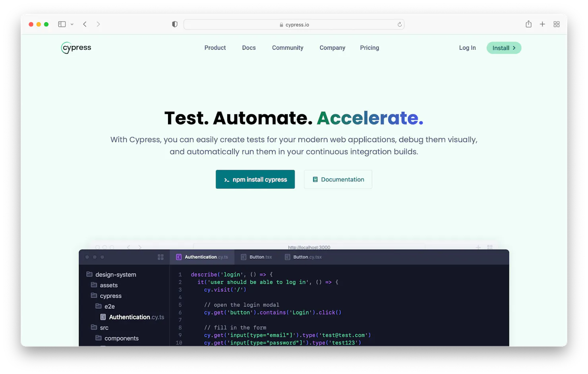Click the '// fill in the form' comment
The height and width of the screenshot is (374, 588).
(235, 327)
